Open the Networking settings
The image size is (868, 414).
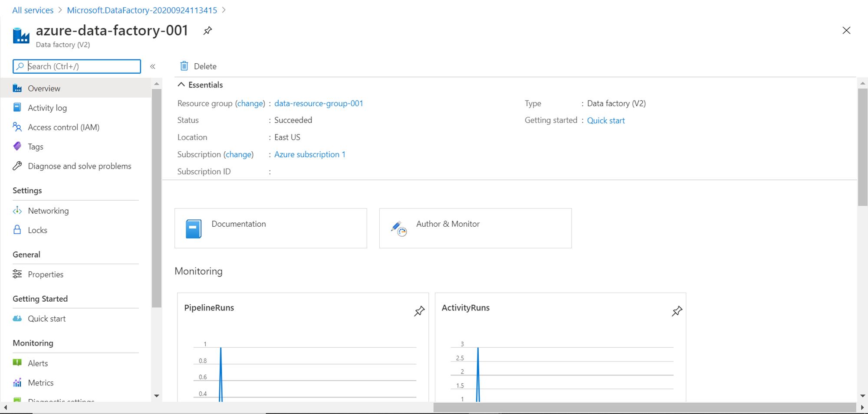tap(48, 210)
